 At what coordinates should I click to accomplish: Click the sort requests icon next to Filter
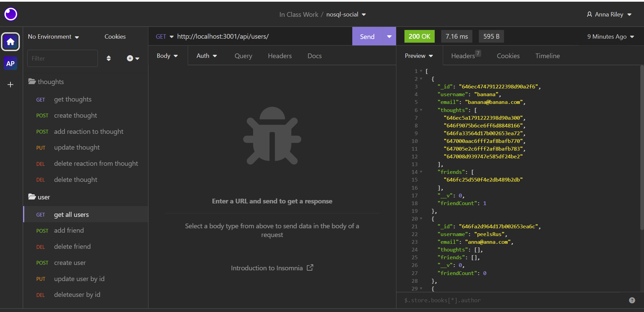point(108,58)
